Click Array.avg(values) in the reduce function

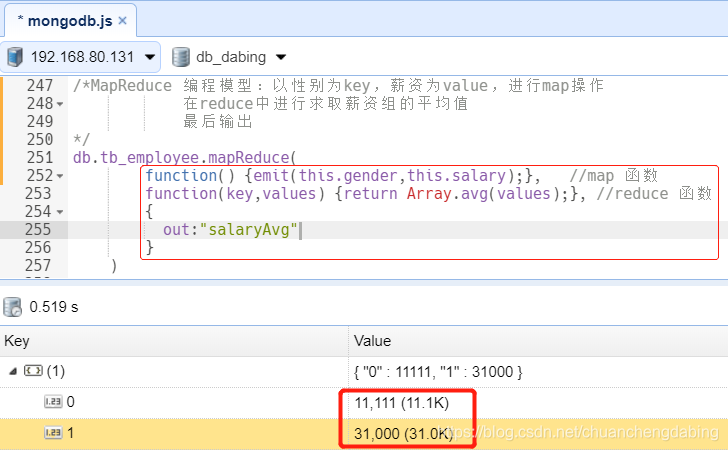pos(484,193)
